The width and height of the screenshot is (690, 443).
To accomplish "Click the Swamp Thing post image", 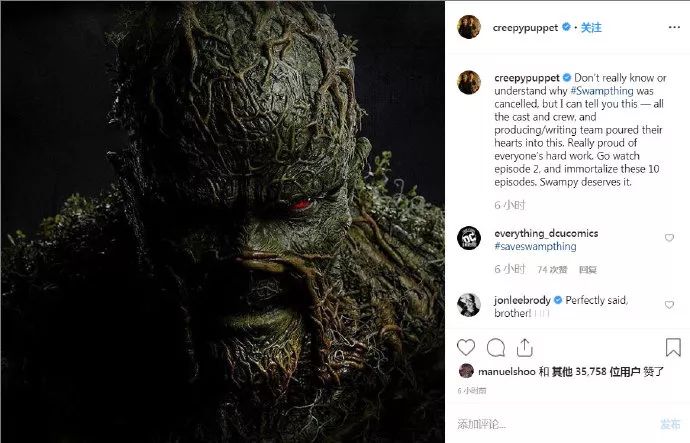I will coord(222,221).
